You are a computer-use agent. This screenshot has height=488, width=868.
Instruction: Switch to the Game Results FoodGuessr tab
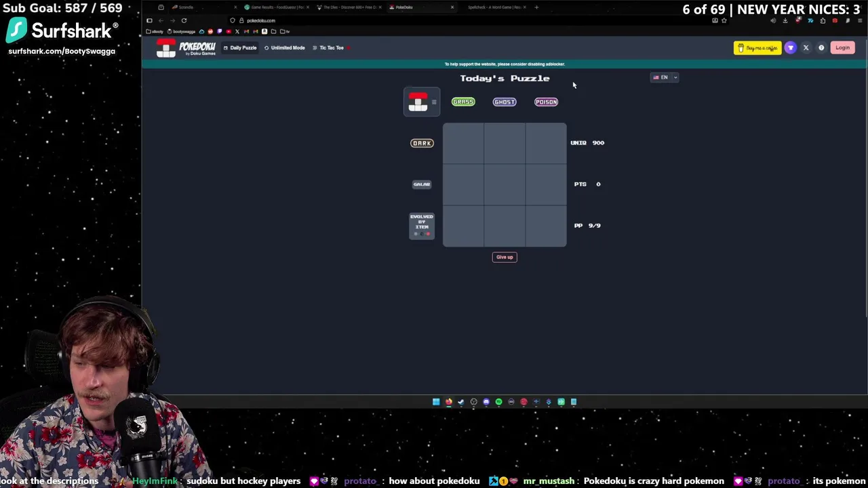(x=277, y=7)
